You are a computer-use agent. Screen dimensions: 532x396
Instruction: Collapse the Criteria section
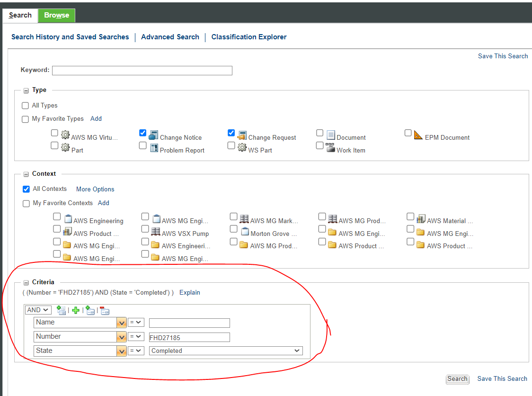[26, 282]
